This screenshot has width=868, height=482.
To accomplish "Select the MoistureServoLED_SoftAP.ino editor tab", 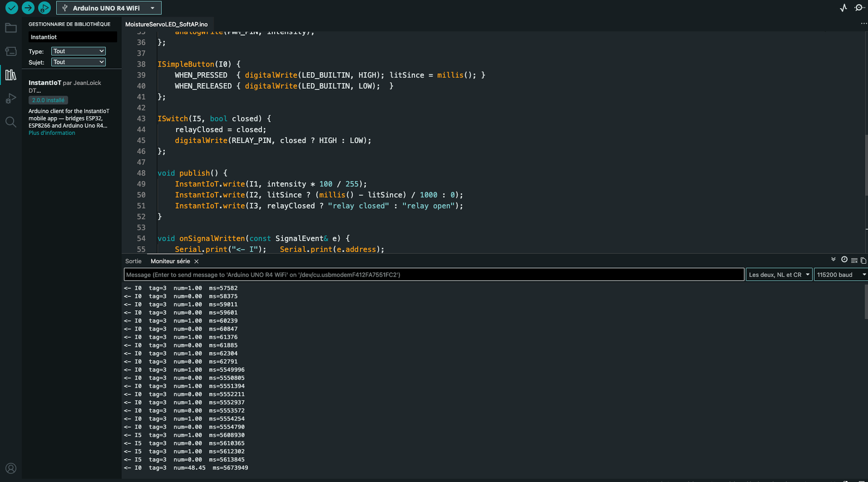I will [167, 24].
